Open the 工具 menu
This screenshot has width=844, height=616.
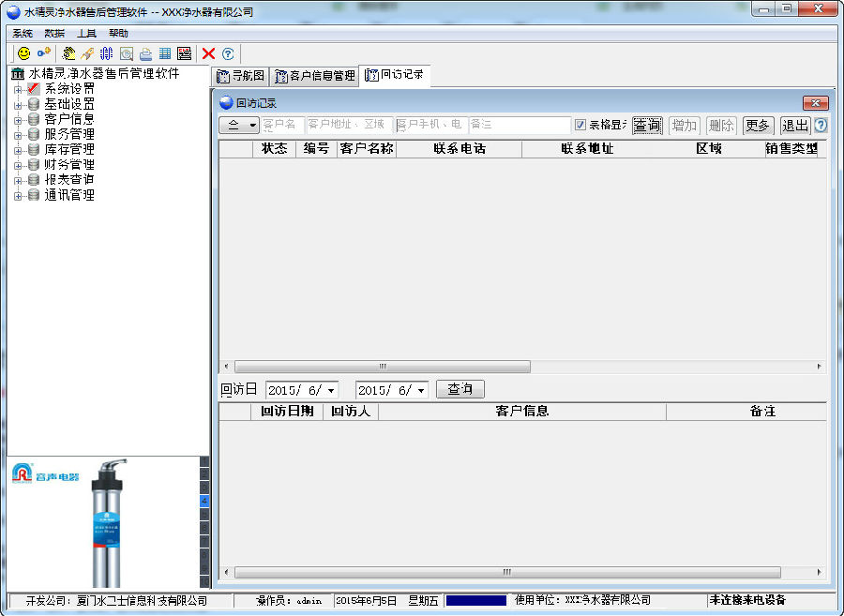pyautogui.click(x=86, y=34)
